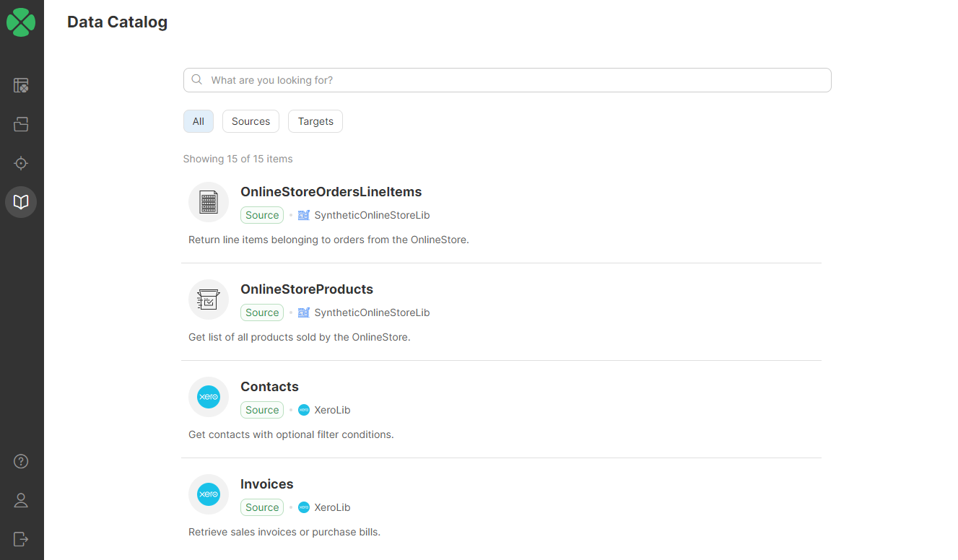Screen dimensions: 958x560
Task: Open the Data Catalog book icon
Action: 21,202
